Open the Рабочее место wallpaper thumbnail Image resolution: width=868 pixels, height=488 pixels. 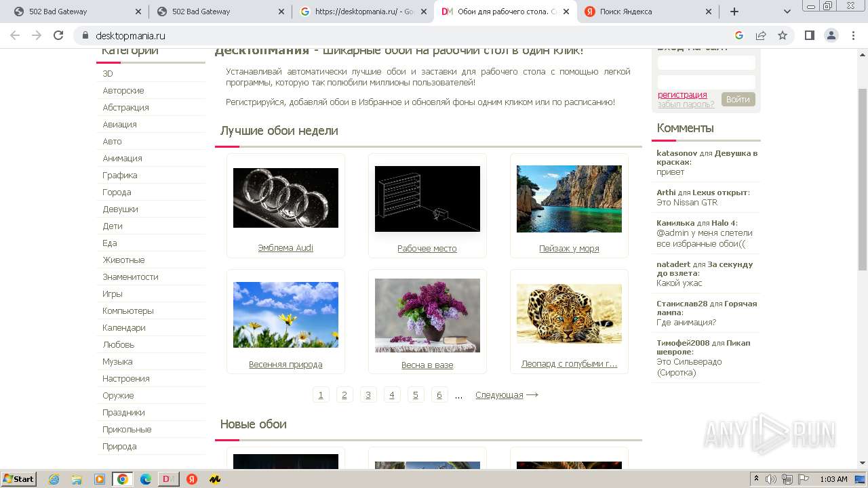427,199
